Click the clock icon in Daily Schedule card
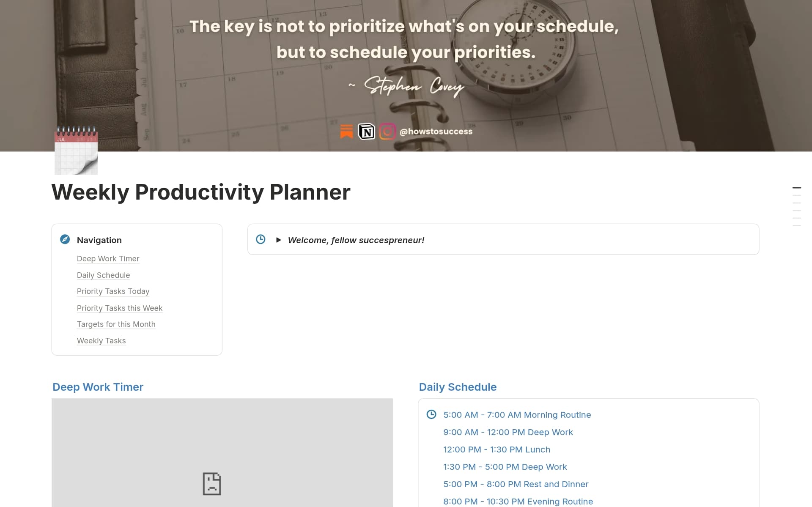Viewport: 812px width, 507px height. 431,414
